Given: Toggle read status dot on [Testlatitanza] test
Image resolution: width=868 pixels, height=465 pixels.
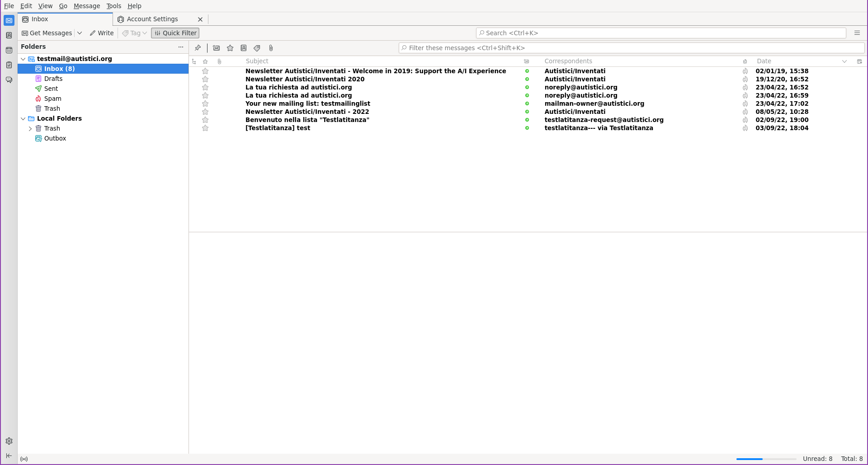Looking at the screenshot, I should (527, 128).
